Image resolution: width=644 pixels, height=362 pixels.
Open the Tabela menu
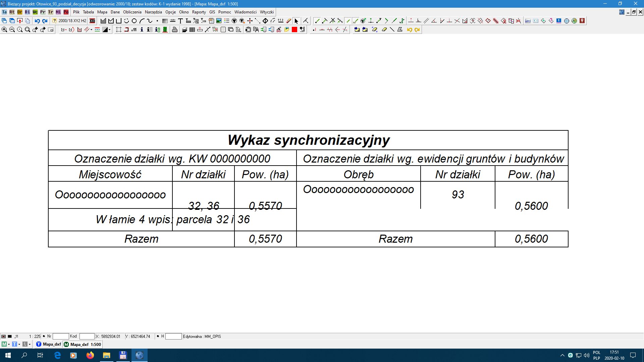tap(89, 12)
